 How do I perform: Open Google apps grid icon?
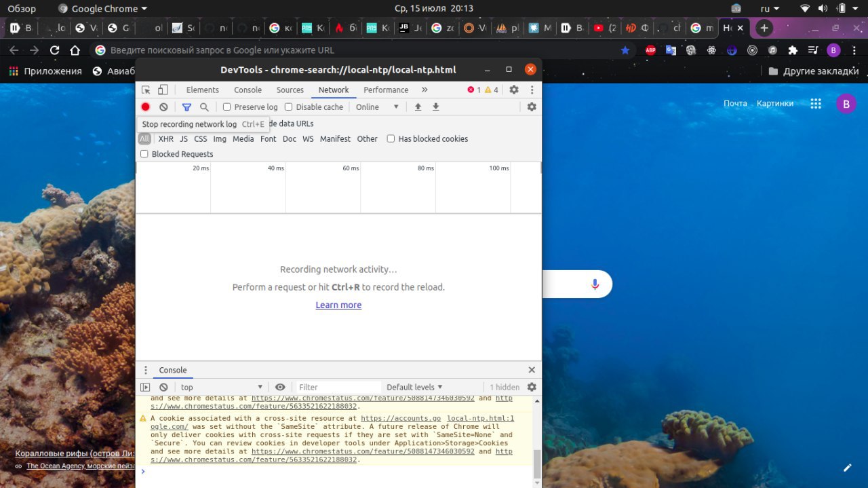pyautogui.click(x=816, y=104)
